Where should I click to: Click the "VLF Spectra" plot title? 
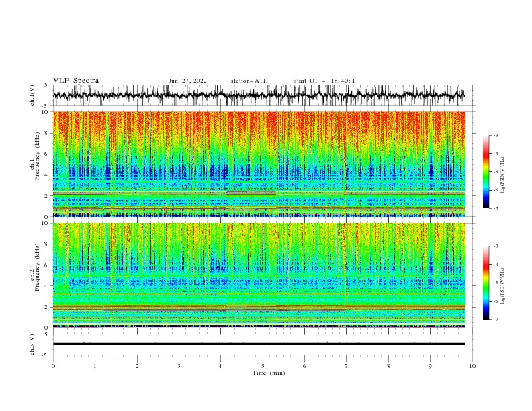[76, 81]
